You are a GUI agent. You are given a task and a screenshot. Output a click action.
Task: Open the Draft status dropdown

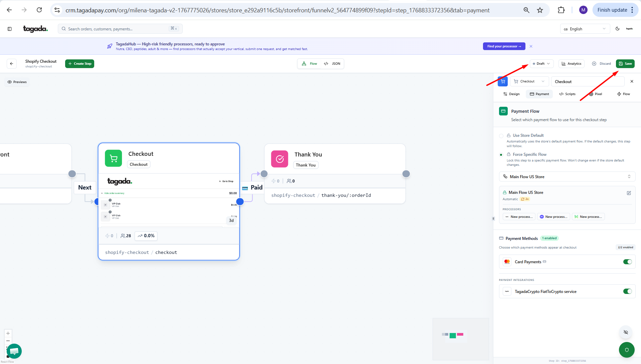tap(541, 64)
